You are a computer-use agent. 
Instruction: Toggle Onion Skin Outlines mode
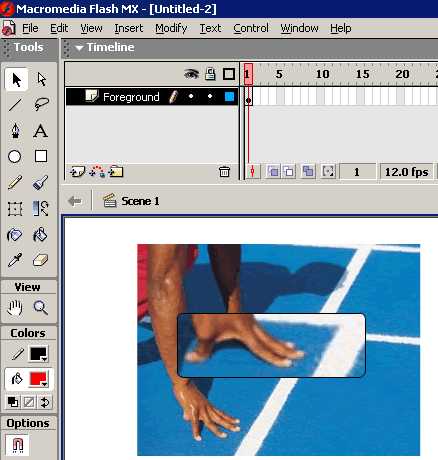(x=289, y=172)
